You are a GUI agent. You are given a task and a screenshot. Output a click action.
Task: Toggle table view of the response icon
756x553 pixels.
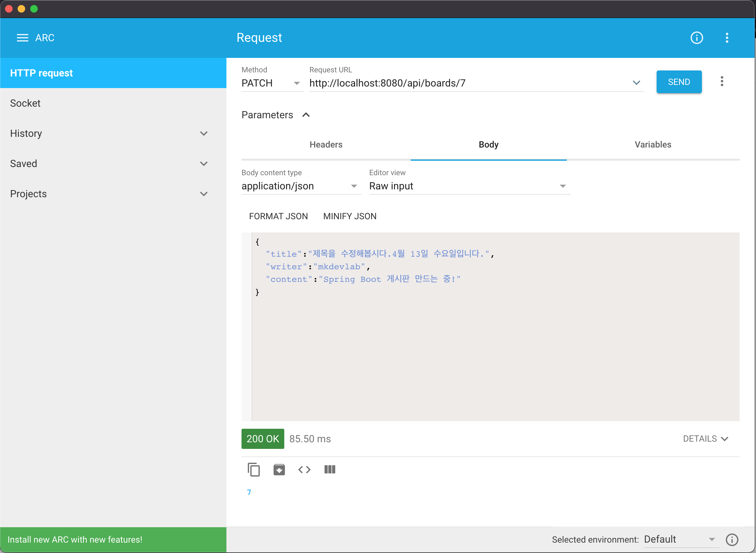tap(330, 469)
